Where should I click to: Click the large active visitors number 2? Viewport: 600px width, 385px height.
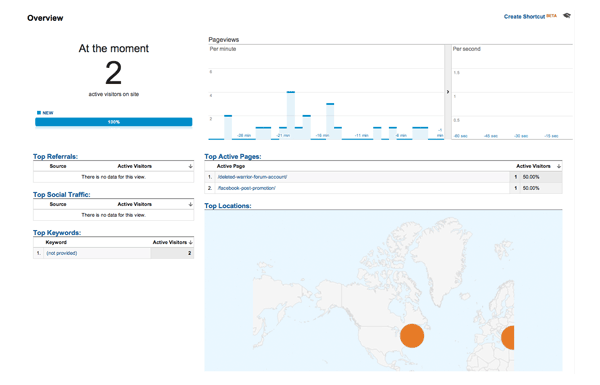coord(114,73)
